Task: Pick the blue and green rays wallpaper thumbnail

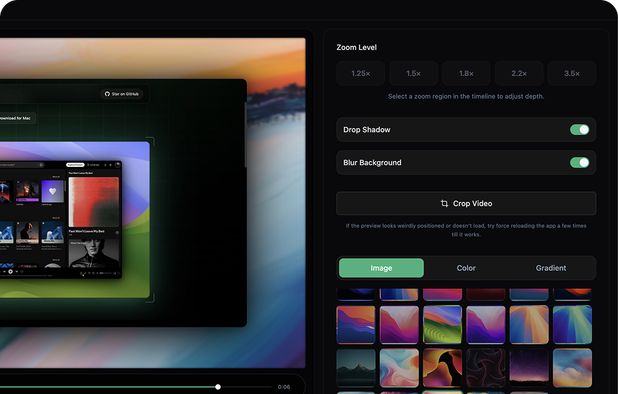Action: point(572,325)
